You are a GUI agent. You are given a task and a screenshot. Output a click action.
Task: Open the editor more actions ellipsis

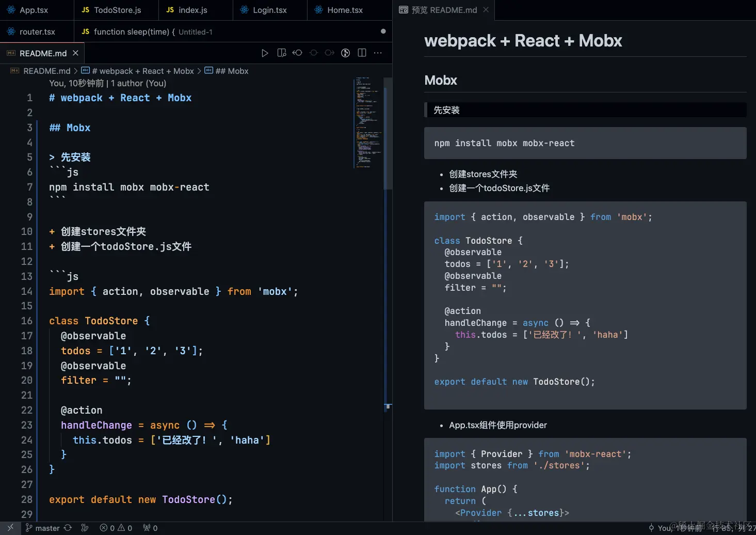pos(378,53)
